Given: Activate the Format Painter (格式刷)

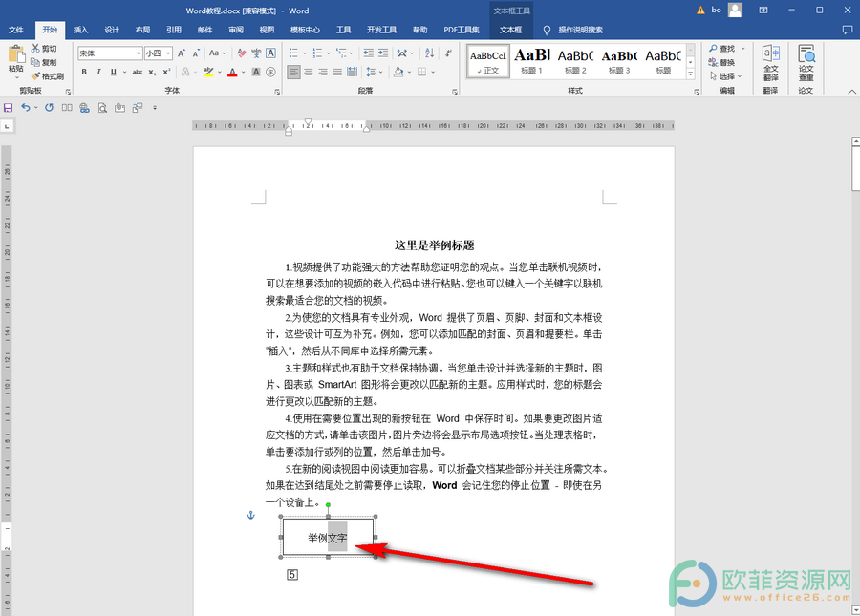Looking at the screenshot, I should (x=47, y=76).
